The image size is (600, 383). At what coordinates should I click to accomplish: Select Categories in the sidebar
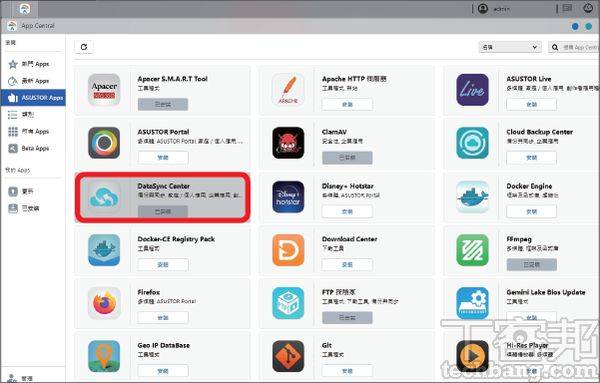pos(33,114)
